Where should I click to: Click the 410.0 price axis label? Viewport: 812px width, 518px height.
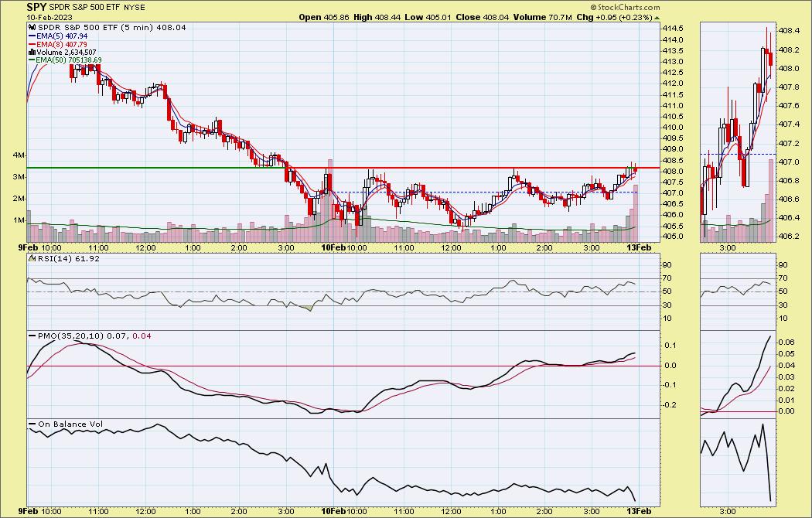point(674,128)
